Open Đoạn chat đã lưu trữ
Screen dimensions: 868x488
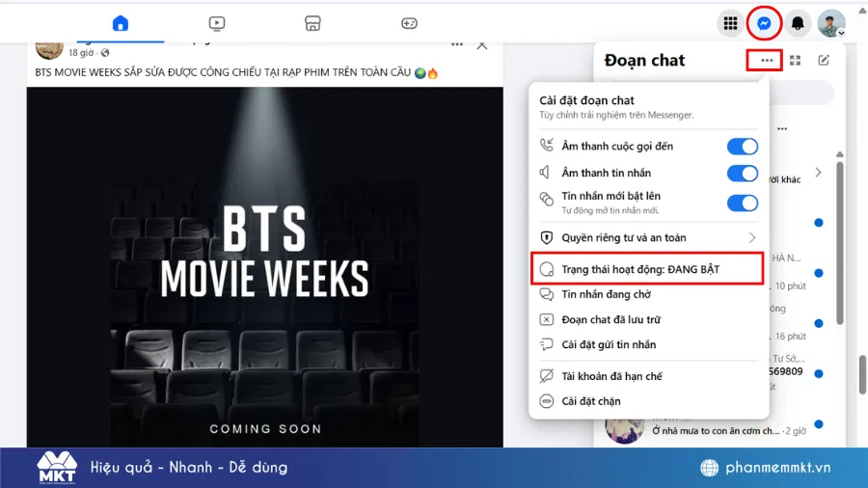point(649,320)
